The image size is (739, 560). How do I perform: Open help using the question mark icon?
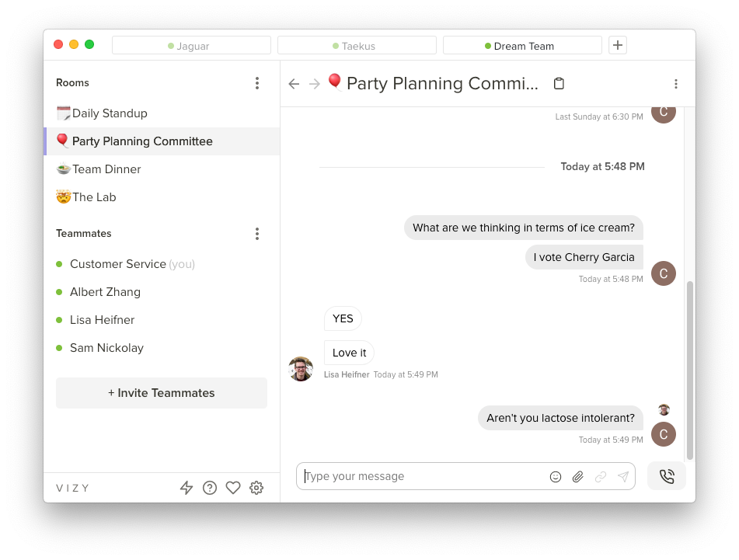pos(210,488)
